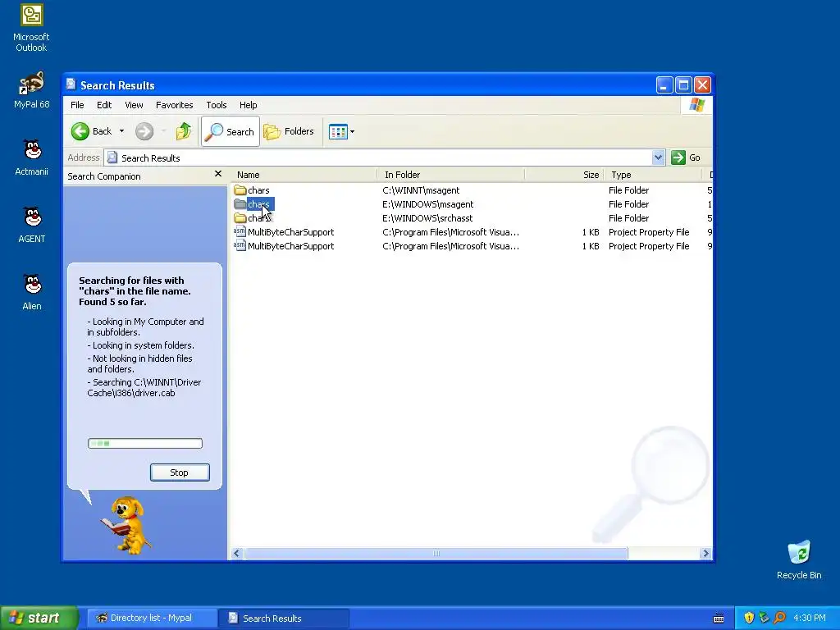Select chars folder in E:\WINDOWS\msagent
Image resolution: width=840 pixels, height=630 pixels.
click(x=254, y=204)
